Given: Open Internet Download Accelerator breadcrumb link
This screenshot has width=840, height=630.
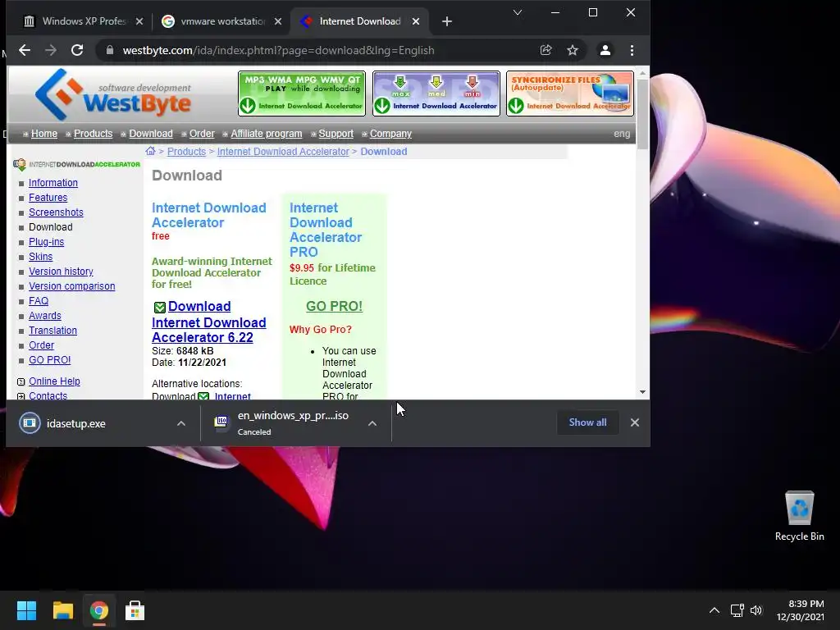Looking at the screenshot, I should tap(283, 152).
